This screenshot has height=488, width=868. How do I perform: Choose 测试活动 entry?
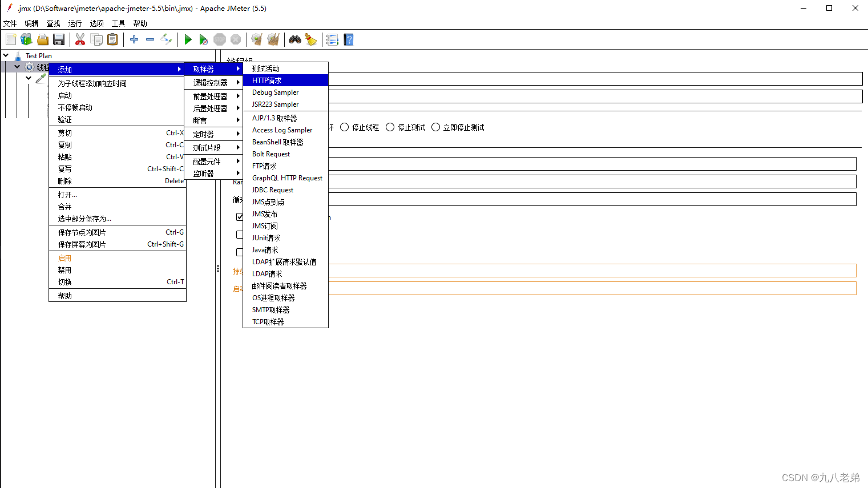pos(285,68)
